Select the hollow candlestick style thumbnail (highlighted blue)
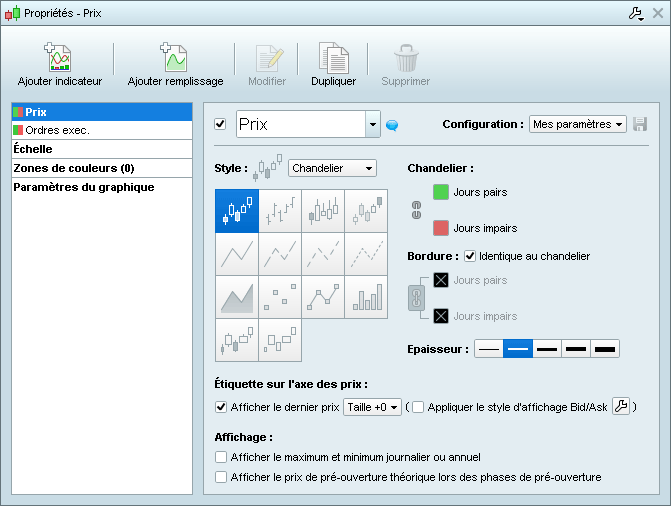 click(237, 211)
